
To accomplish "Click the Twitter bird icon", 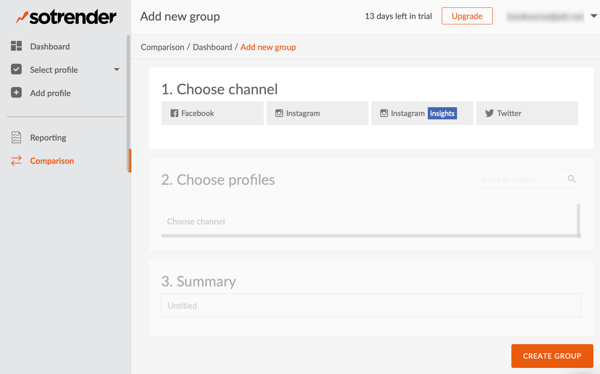I will pyautogui.click(x=489, y=113).
